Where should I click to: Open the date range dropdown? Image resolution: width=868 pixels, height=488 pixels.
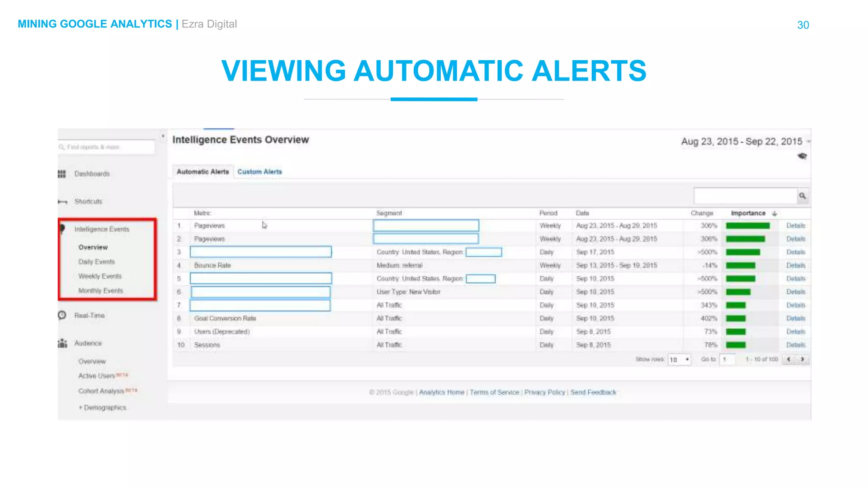tap(809, 141)
